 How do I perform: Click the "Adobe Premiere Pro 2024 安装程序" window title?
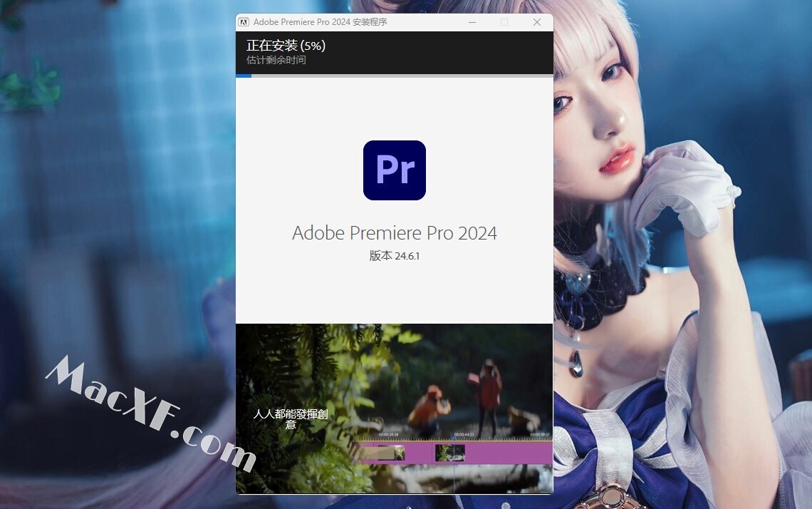[320, 22]
